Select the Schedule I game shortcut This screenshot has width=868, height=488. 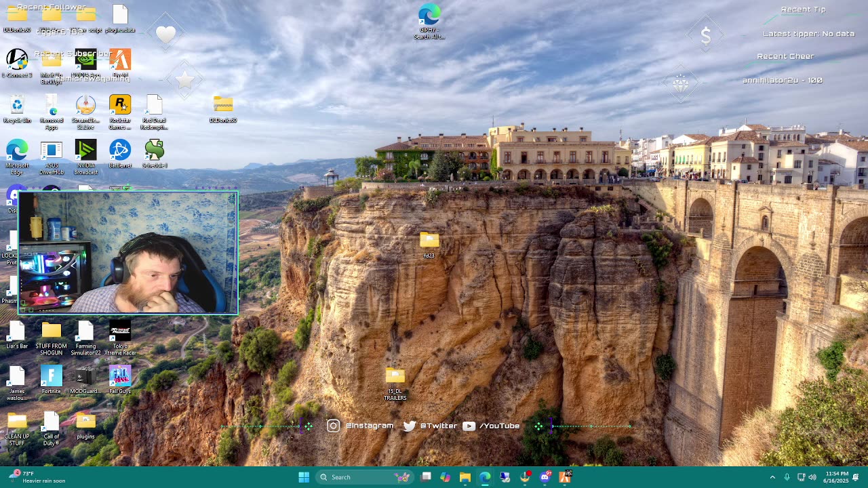click(155, 154)
